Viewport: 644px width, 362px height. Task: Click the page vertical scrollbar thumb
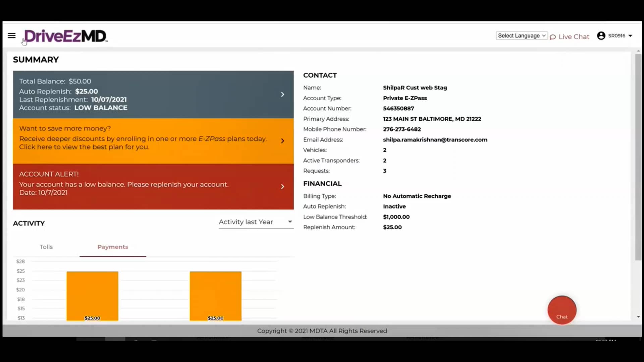click(x=638, y=157)
